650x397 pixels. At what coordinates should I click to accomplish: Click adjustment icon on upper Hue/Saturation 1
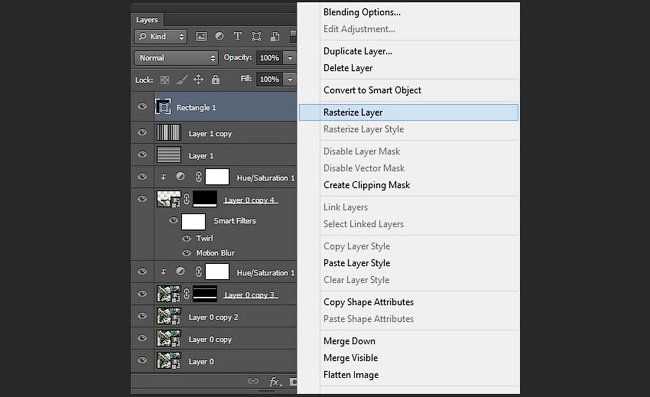[180, 177]
